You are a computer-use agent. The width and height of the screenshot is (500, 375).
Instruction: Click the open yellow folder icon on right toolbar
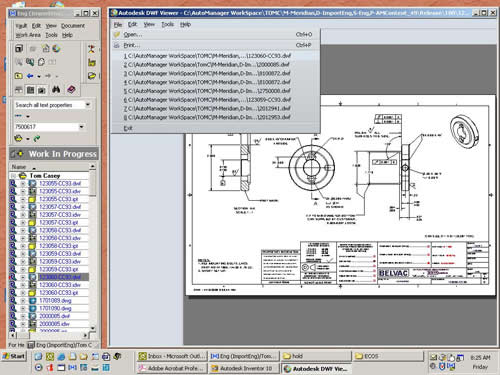(92, 76)
